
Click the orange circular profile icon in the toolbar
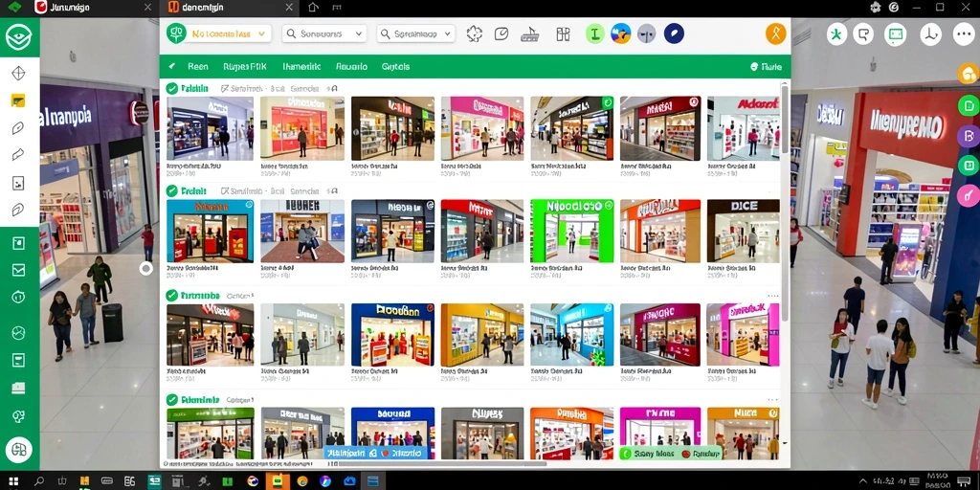pyautogui.click(x=775, y=33)
